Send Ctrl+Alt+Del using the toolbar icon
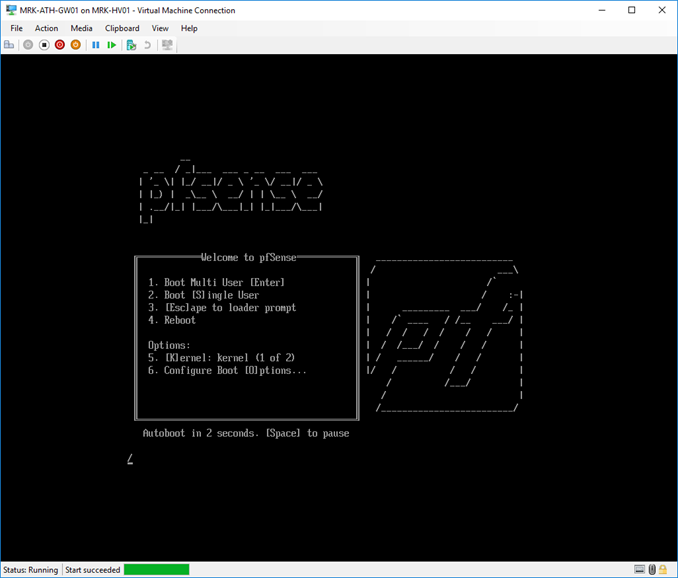 (9, 45)
